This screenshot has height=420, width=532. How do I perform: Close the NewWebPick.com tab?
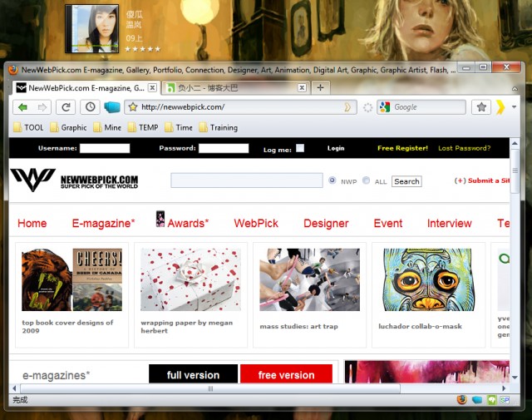click(153, 88)
